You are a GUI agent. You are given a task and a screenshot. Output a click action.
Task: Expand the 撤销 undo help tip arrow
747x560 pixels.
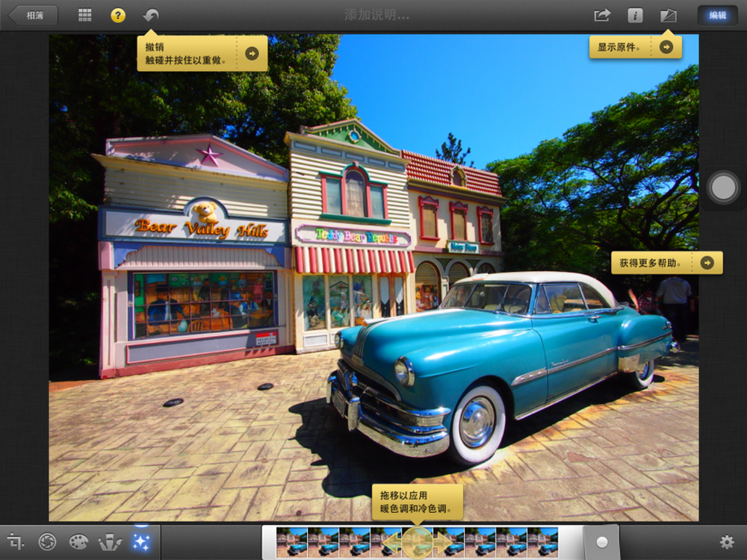click(252, 53)
